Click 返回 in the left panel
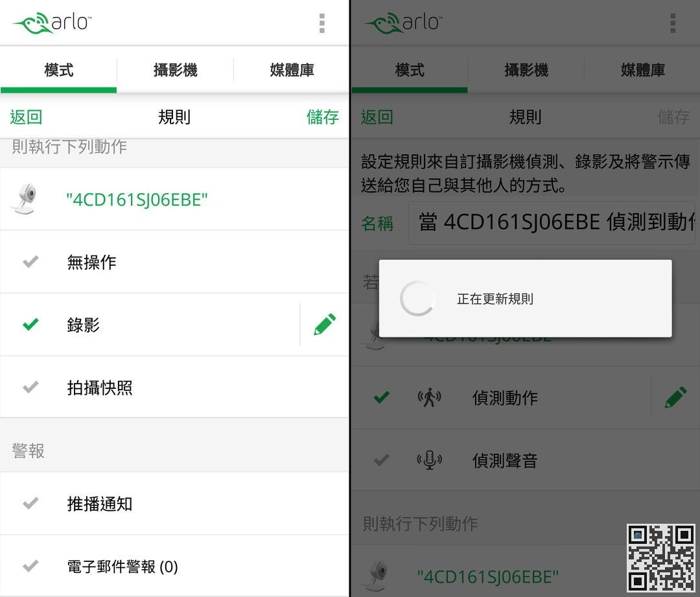700x597 pixels. pyautogui.click(x=26, y=117)
